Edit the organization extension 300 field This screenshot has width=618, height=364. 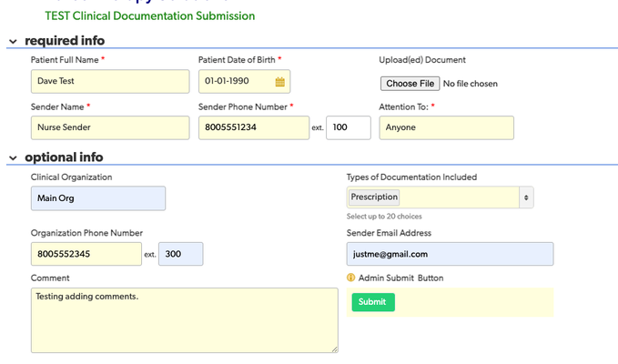coord(181,254)
